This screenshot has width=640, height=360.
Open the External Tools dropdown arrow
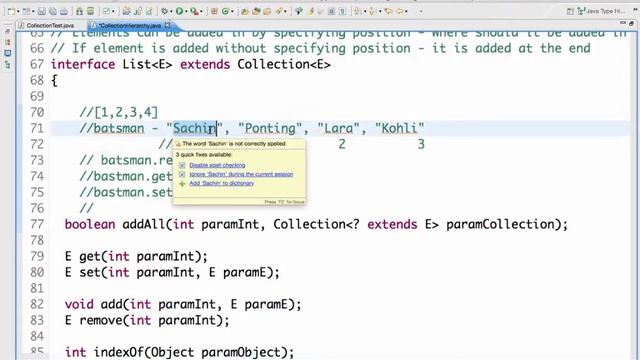pos(201,12)
